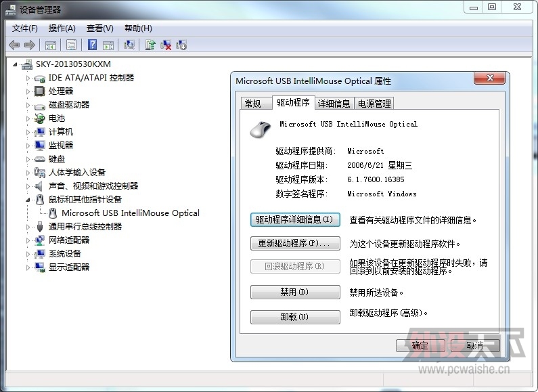Click the driver version 6.1.7600.16385 text

pos(376,179)
